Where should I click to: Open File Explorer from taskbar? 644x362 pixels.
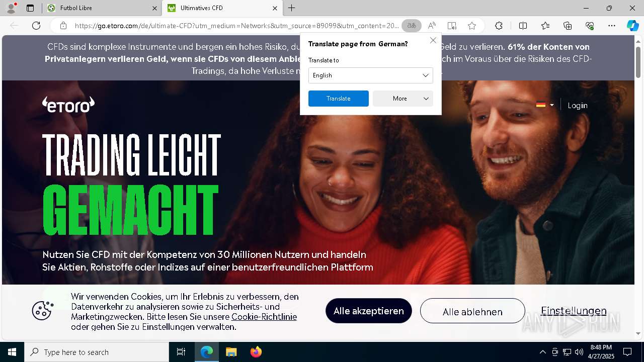tap(231, 352)
